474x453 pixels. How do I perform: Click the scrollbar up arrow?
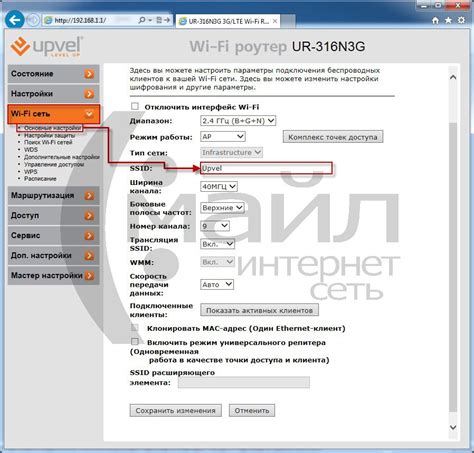coord(453,77)
